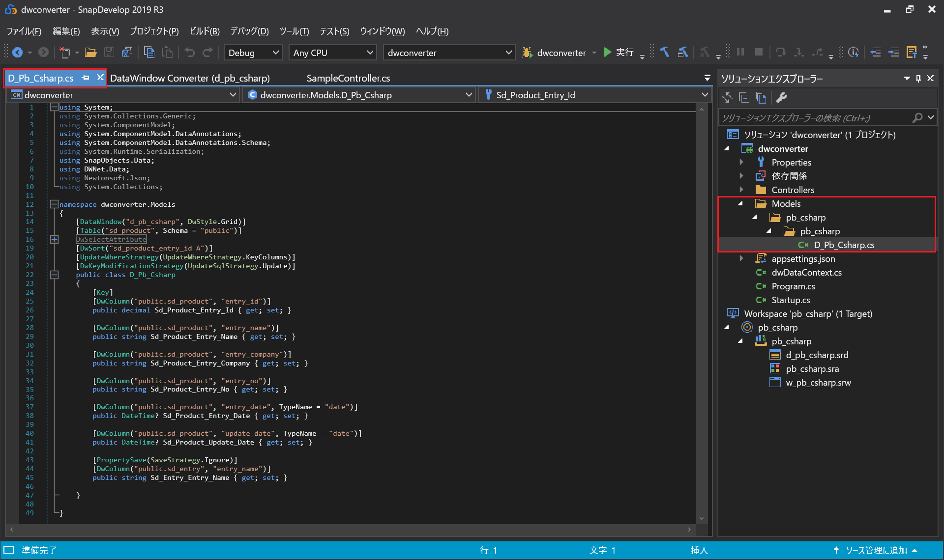Open the Any CPU platform dropdown
The height and width of the screenshot is (560, 944).
click(333, 53)
